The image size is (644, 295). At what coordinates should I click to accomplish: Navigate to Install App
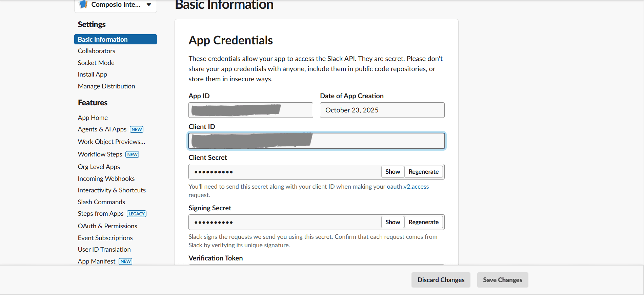[93, 74]
